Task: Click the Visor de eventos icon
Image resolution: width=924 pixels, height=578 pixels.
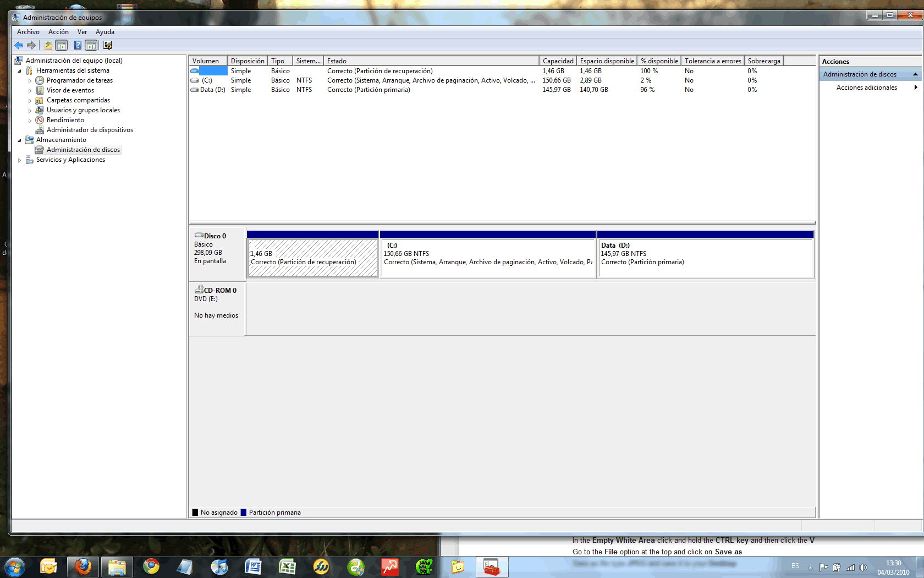Action: point(40,90)
